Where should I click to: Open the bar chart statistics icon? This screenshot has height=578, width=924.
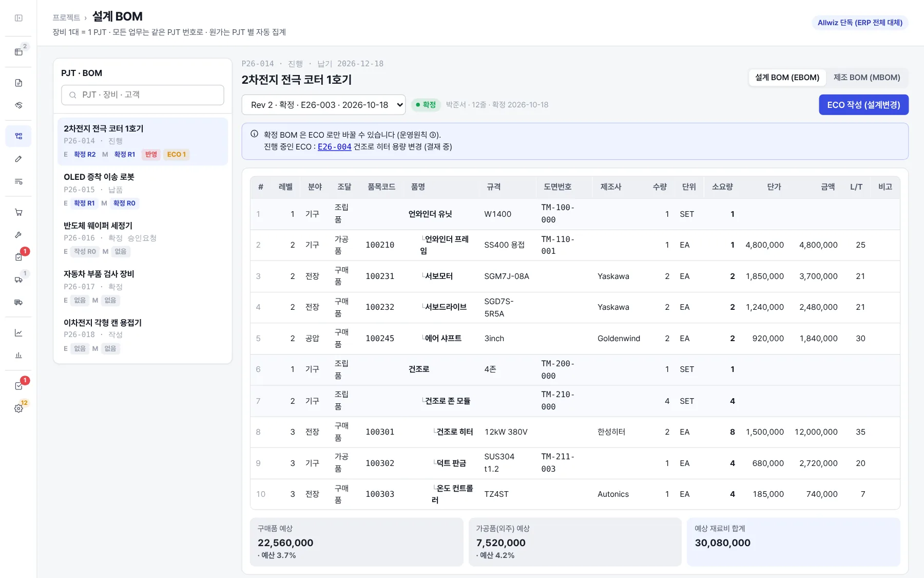click(18, 356)
